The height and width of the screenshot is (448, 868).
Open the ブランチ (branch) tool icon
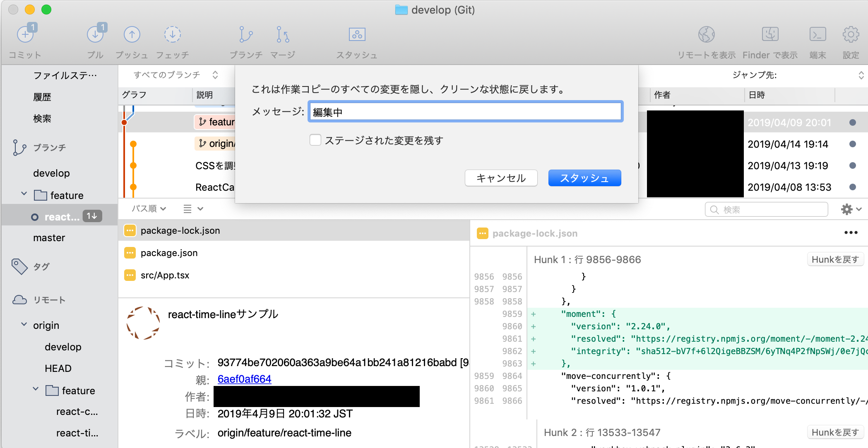246,35
